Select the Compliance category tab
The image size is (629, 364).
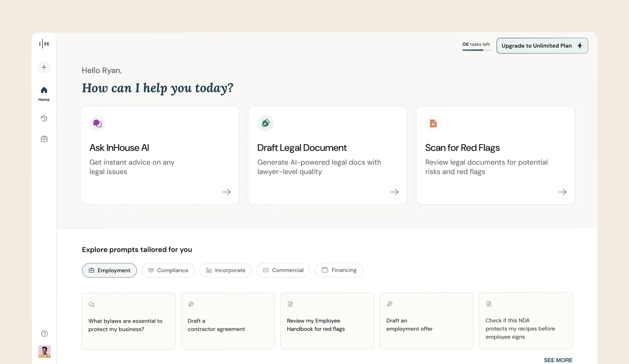pos(168,270)
